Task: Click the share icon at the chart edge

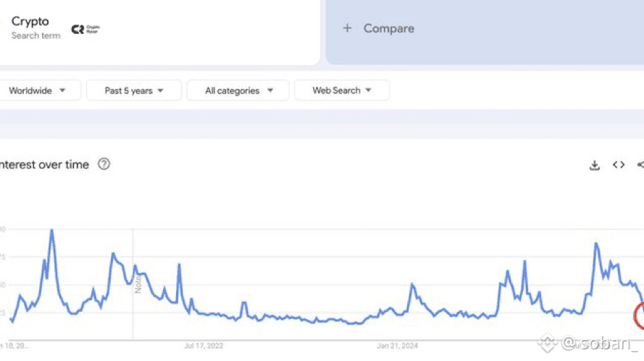Action: tap(640, 165)
